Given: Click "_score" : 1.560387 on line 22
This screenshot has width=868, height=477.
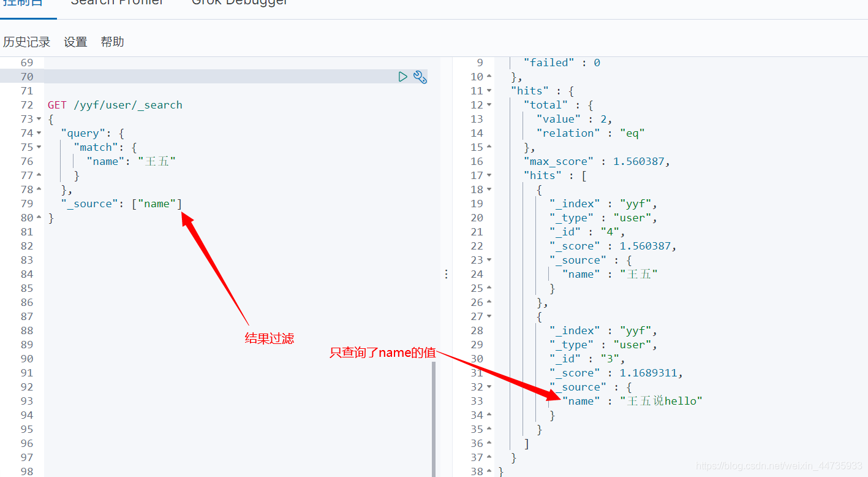Looking at the screenshot, I should click(x=613, y=246).
